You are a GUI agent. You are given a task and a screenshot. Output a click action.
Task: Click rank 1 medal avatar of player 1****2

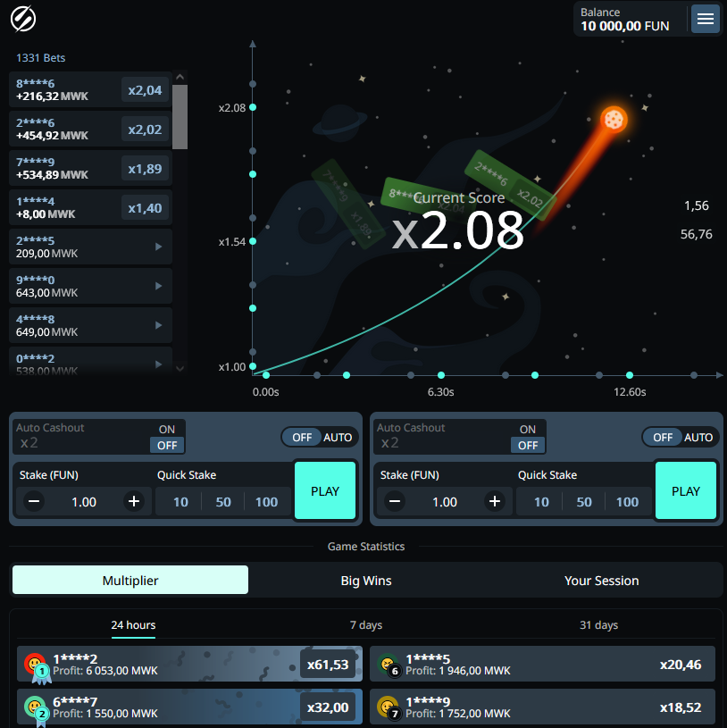[x=35, y=665]
